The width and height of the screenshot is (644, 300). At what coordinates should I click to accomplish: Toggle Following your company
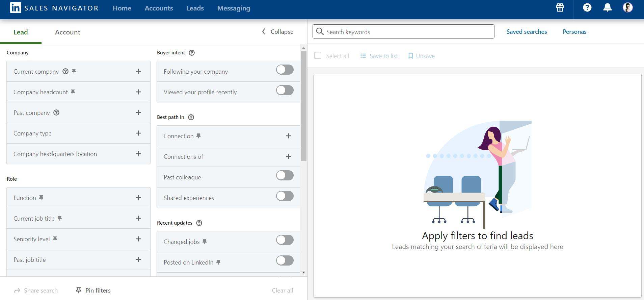285,70
